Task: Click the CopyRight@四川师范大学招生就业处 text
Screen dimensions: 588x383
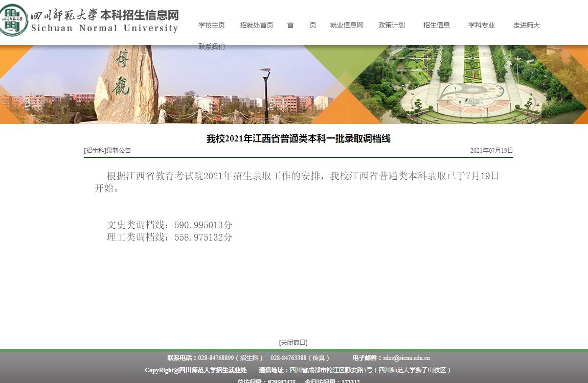Action: (x=196, y=370)
